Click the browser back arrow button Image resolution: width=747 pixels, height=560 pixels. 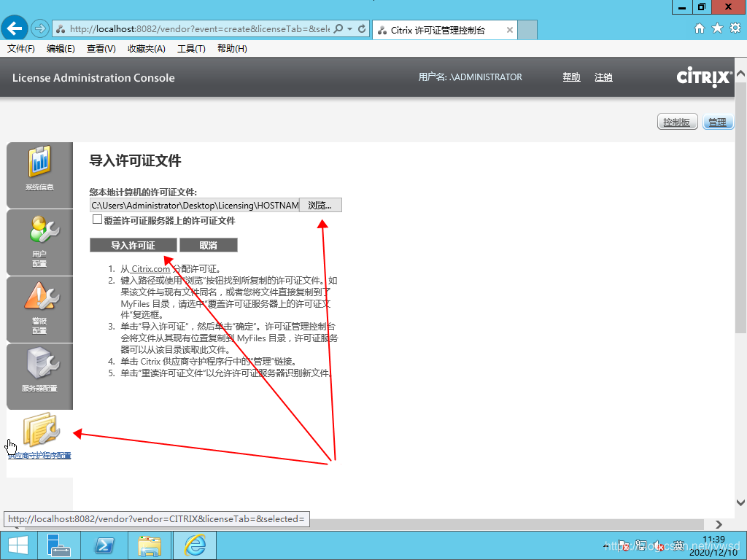click(x=15, y=28)
